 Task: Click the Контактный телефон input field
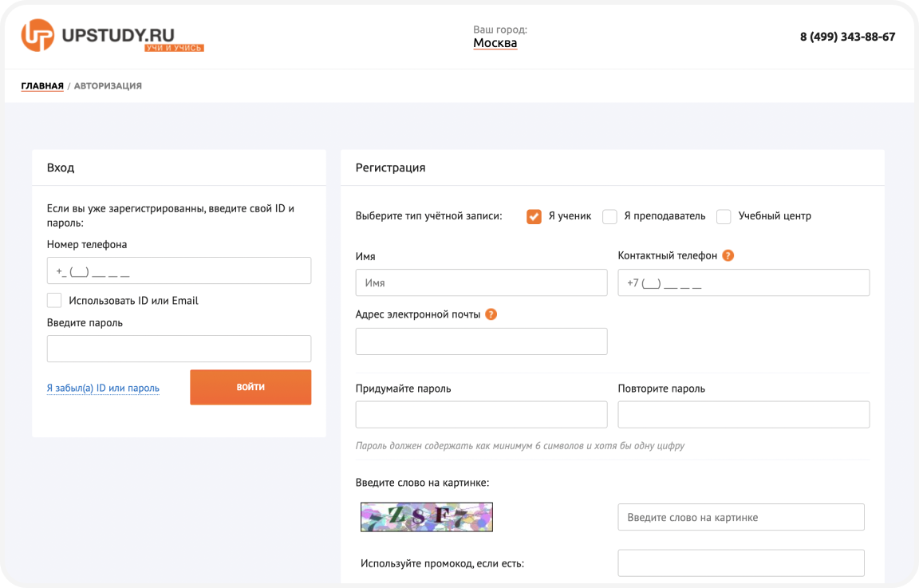743,283
